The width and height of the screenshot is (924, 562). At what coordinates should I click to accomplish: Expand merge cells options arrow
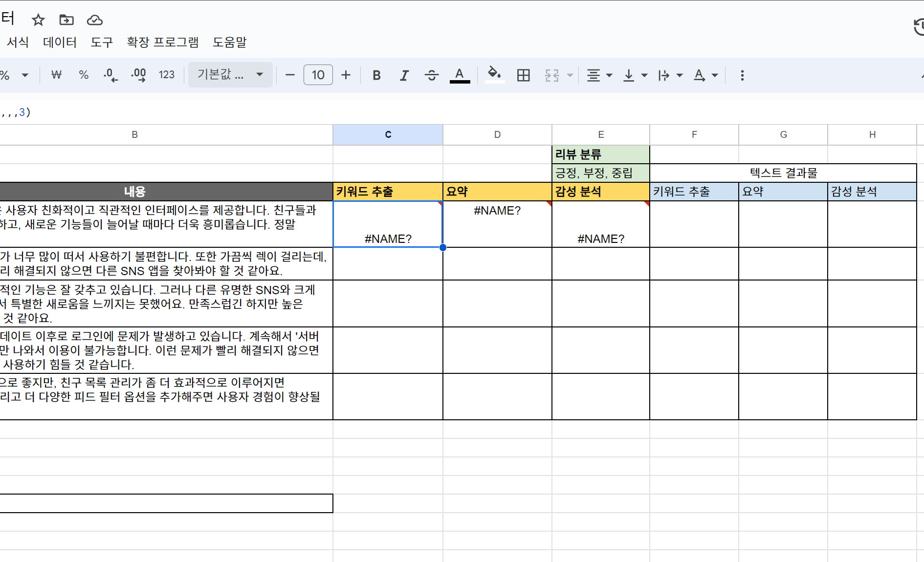570,75
